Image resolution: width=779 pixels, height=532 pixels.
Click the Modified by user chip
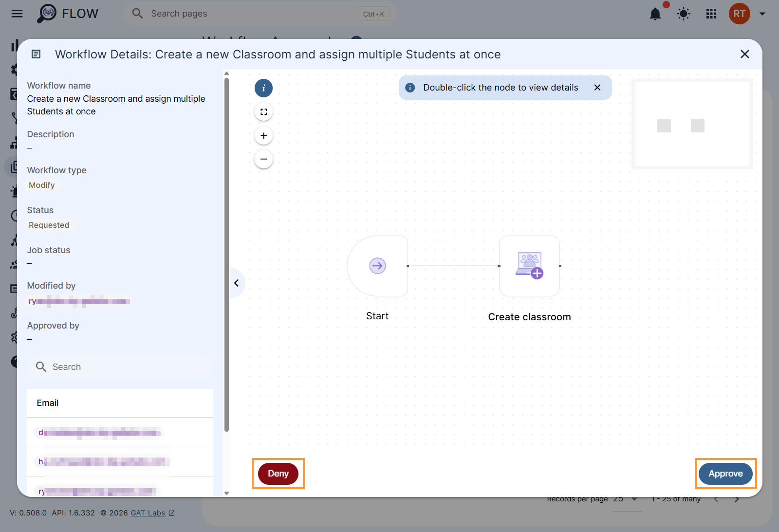79,301
